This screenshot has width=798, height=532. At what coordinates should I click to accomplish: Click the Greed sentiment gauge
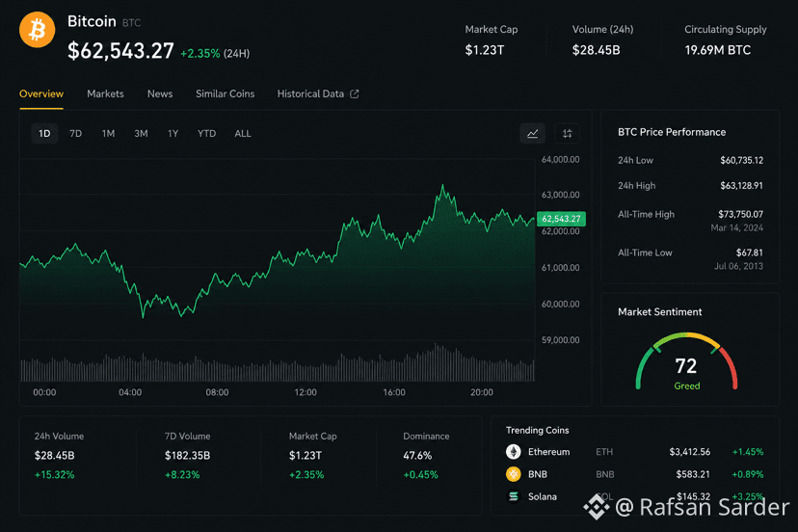(x=686, y=362)
